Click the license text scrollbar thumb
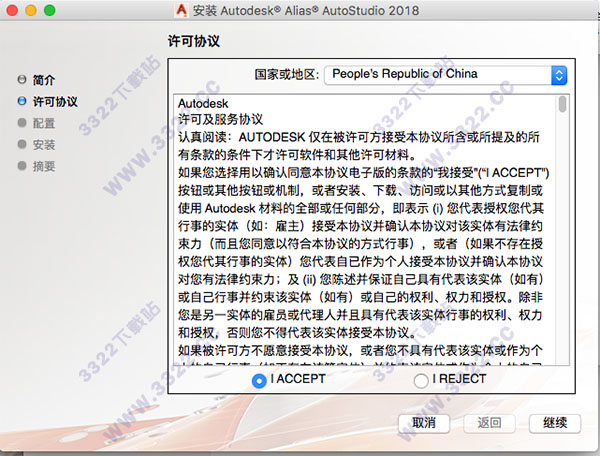 (562, 104)
